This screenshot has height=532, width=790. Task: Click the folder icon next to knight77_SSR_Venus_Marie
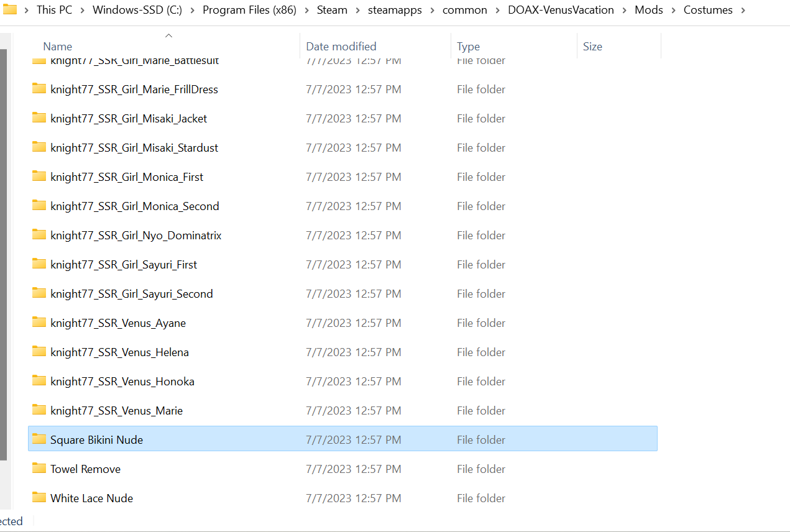[39, 410]
